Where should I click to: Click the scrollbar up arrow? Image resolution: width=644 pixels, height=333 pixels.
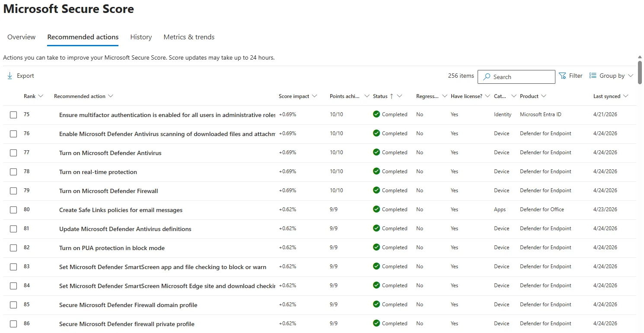coord(640,57)
